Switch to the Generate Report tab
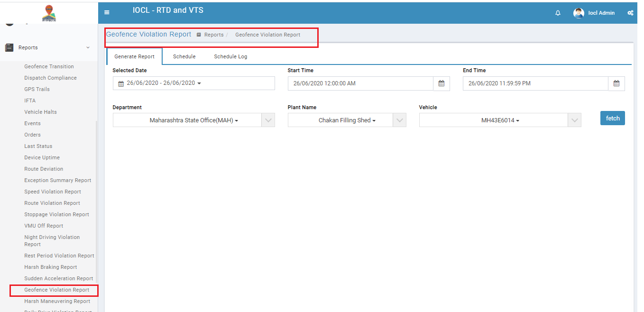Viewport: 644px width, 312px height. tap(134, 56)
